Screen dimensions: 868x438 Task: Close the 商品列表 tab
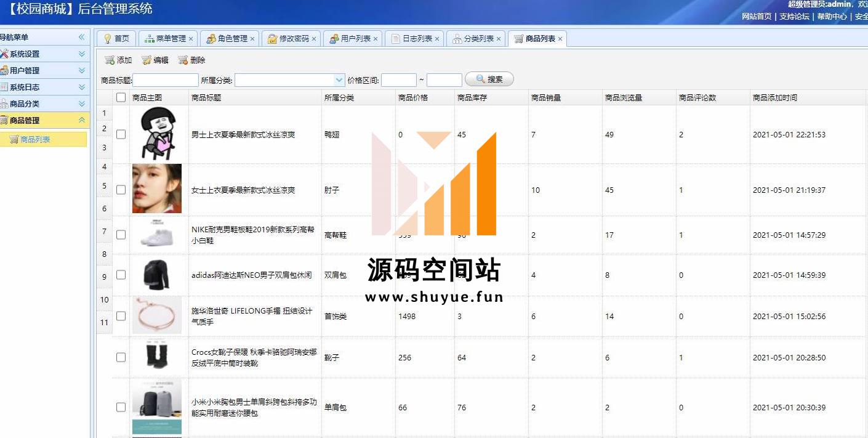tap(560, 39)
